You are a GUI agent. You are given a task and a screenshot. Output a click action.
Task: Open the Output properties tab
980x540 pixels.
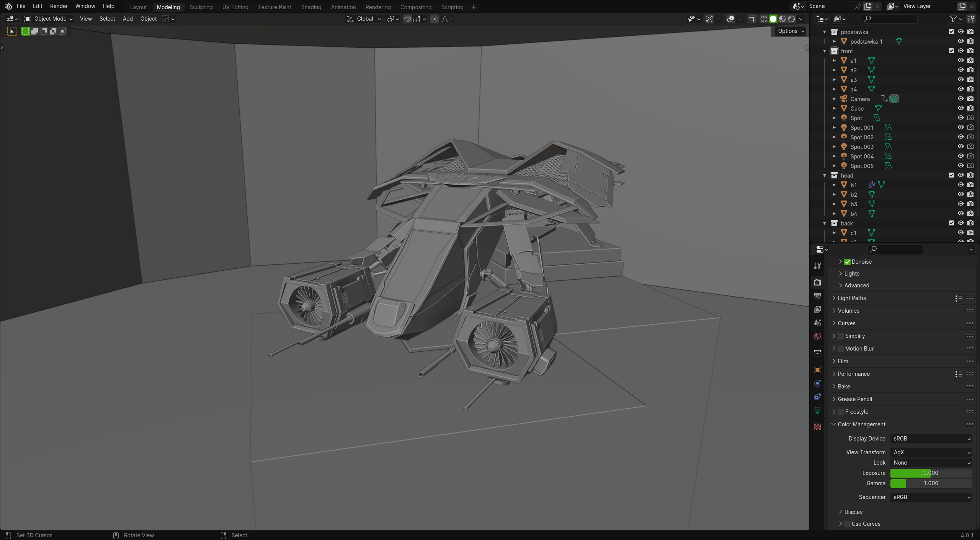[x=817, y=296]
